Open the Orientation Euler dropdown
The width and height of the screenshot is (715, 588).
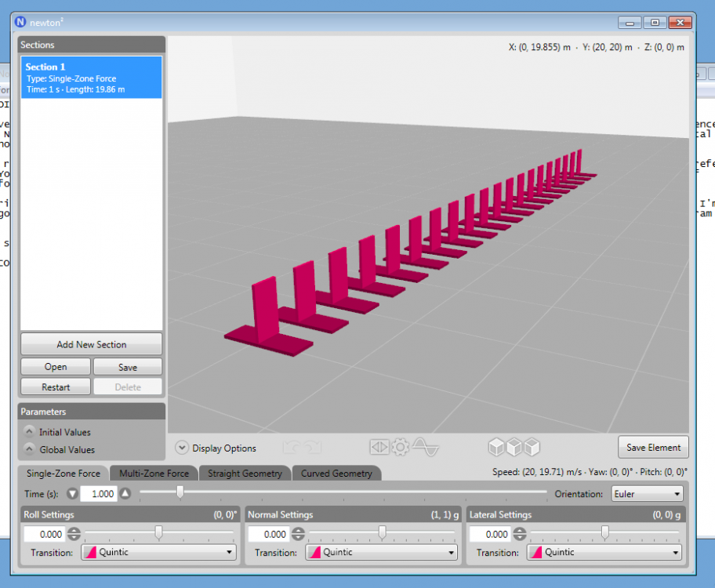[x=646, y=494]
